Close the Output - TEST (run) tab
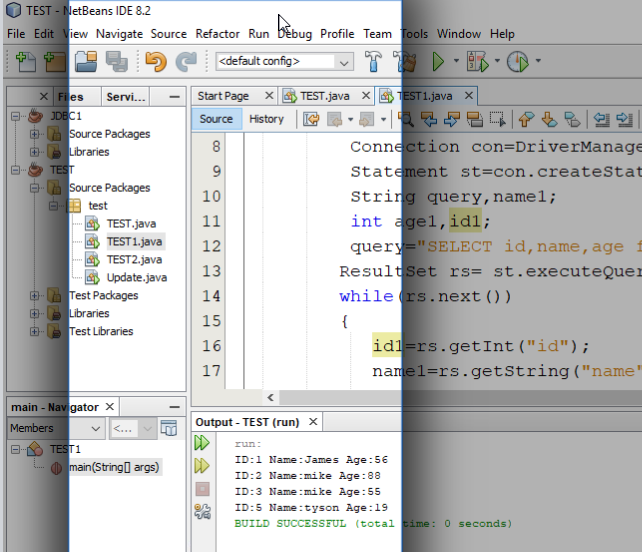The height and width of the screenshot is (552, 642). click(313, 423)
